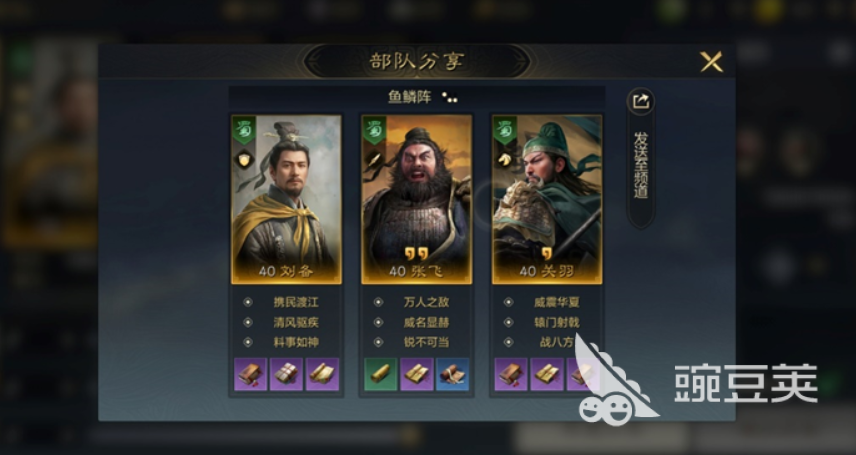The height and width of the screenshot is (455, 856).
Task: Click the share export icon above 发送至频道
Action: click(x=640, y=101)
